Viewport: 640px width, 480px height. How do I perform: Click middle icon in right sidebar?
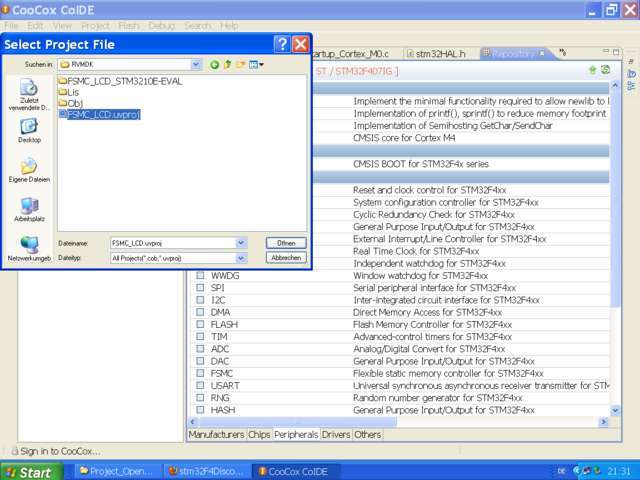click(x=631, y=74)
